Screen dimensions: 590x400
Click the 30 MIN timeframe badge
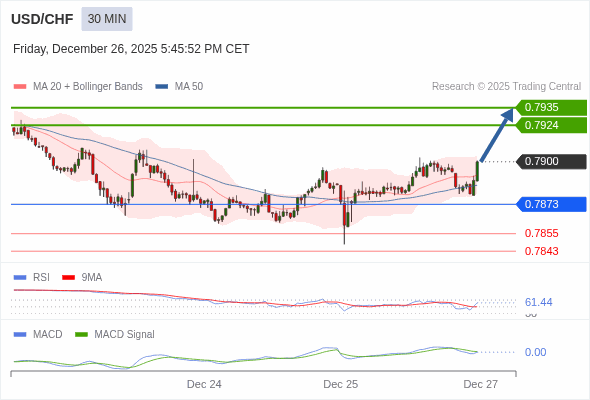[107, 19]
